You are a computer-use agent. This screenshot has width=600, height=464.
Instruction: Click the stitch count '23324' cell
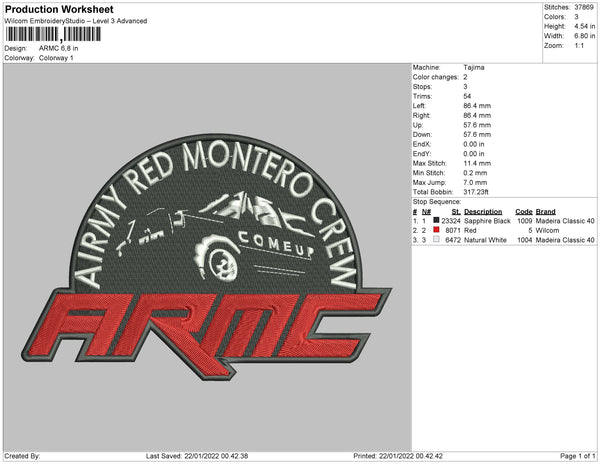[451, 221]
